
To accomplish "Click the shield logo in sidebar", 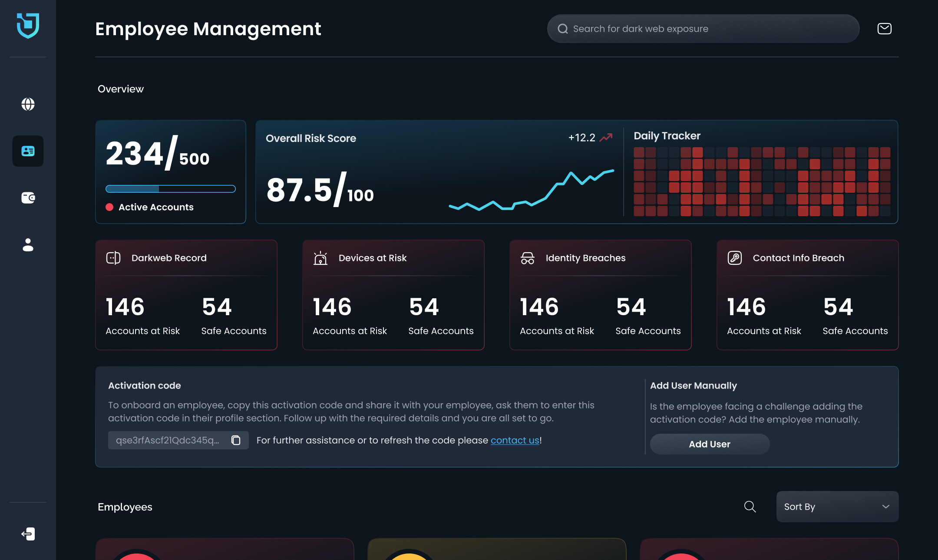I will point(28,26).
